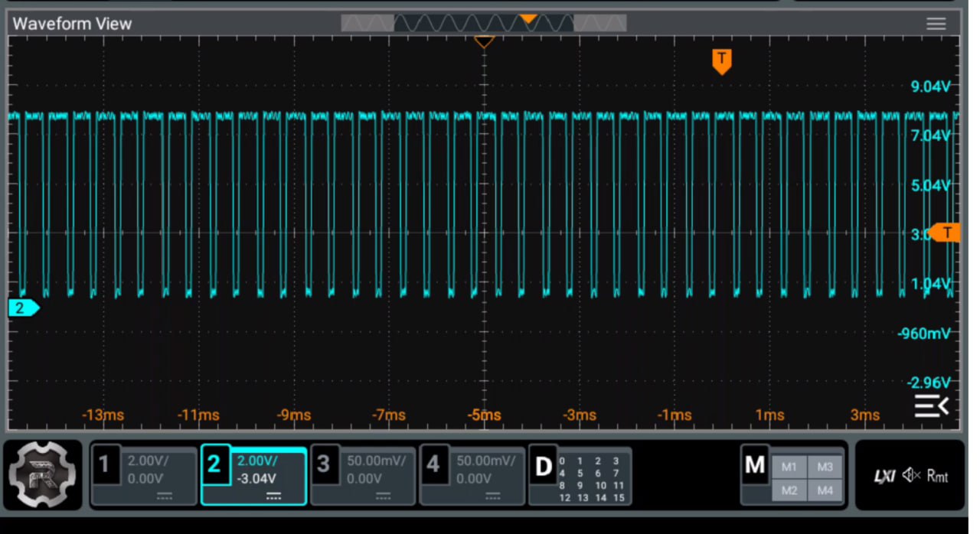This screenshot has height=534, width=980.
Task: Open the D digital channels panel
Action: coord(543,465)
